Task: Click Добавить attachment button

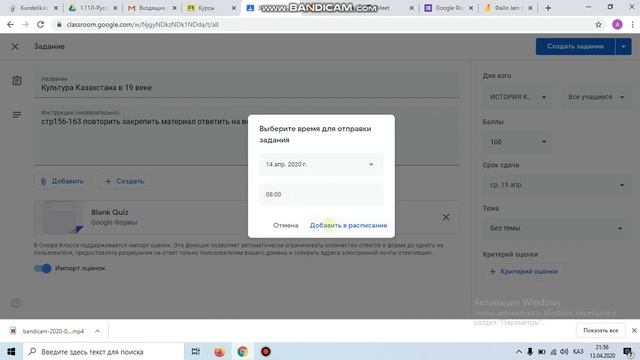Action: 62,181
